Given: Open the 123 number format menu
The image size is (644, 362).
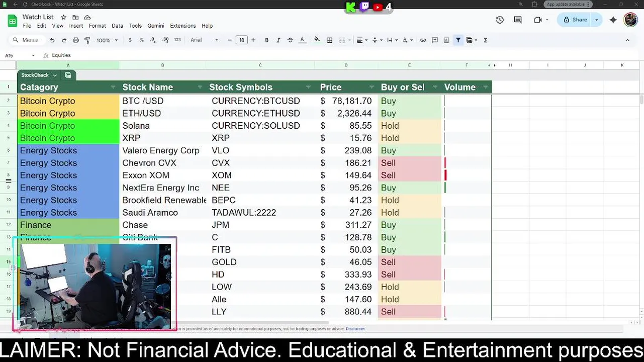Looking at the screenshot, I should tap(177, 40).
